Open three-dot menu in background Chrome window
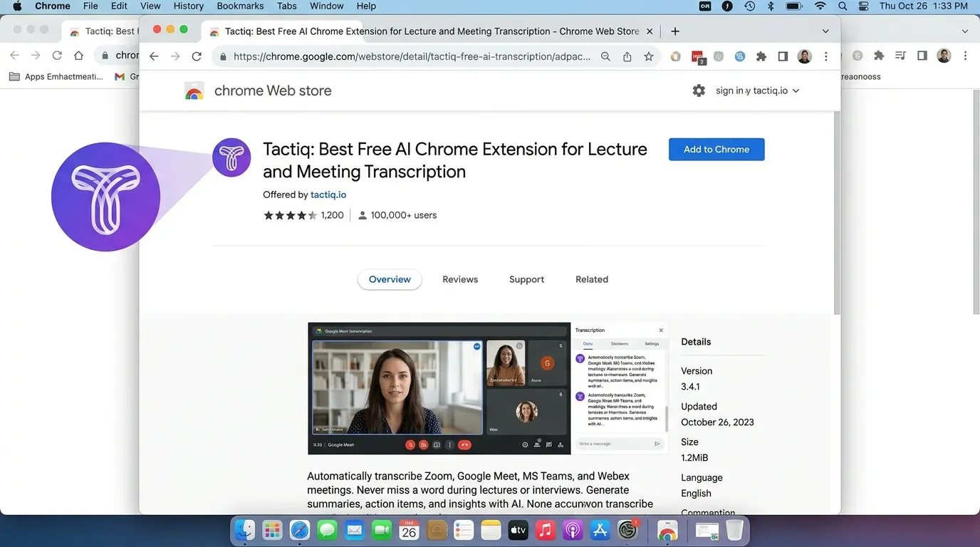Viewport: 980px width, 547px height. [966, 56]
